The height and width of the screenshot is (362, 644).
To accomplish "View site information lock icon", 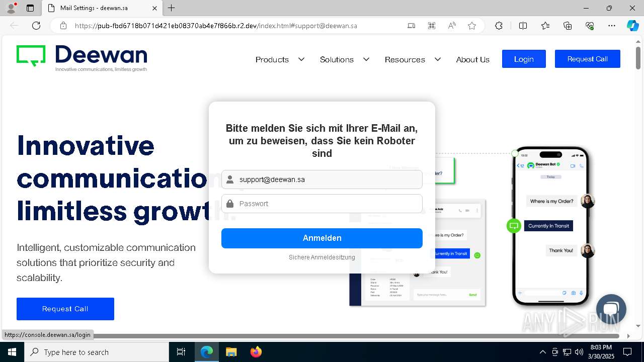I will click(63, 26).
